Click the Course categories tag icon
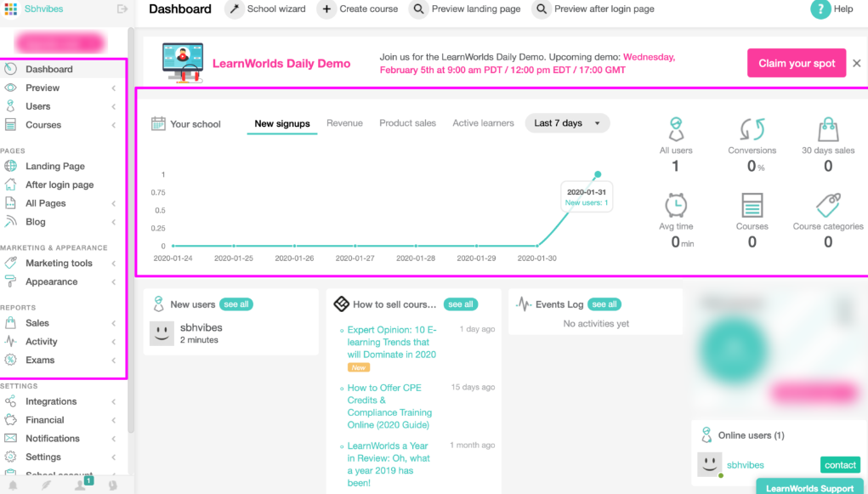The height and width of the screenshot is (494, 868). (x=828, y=206)
